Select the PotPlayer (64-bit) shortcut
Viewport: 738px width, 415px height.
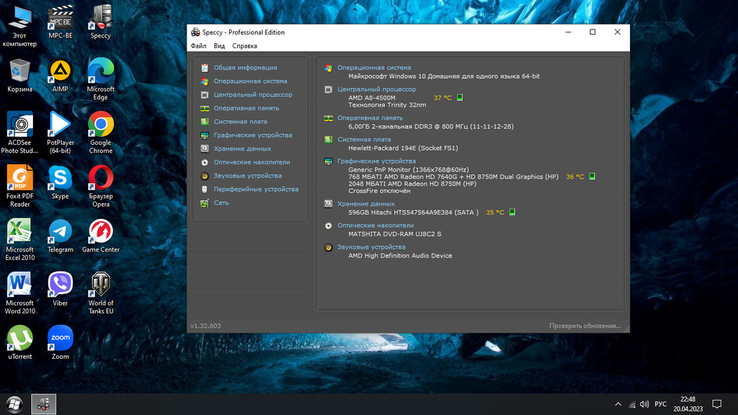60,133
